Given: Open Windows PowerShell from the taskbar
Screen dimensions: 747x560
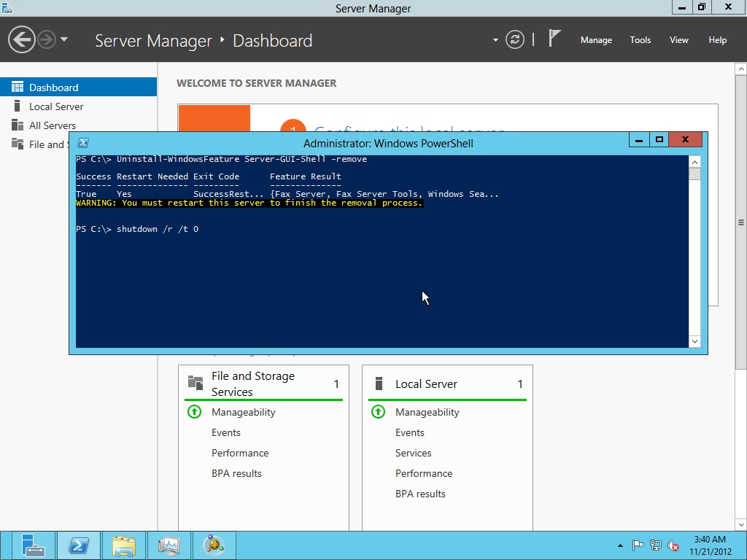Looking at the screenshot, I should tap(78, 545).
